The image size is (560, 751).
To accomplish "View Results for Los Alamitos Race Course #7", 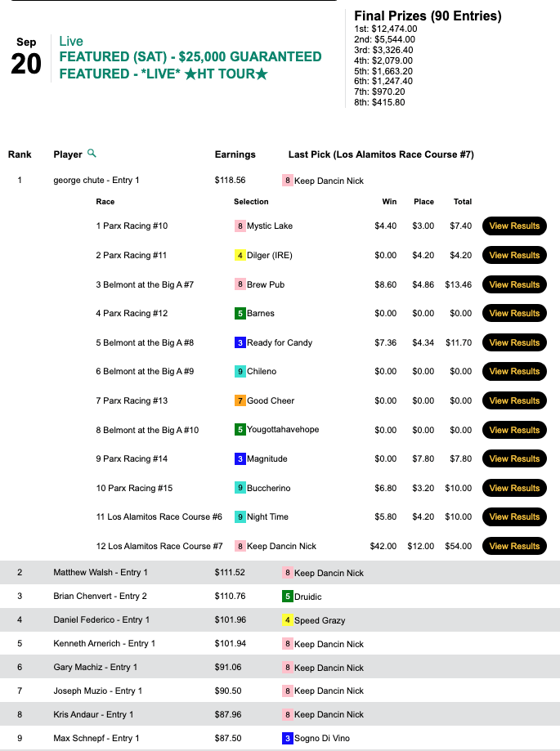I will [x=514, y=546].
